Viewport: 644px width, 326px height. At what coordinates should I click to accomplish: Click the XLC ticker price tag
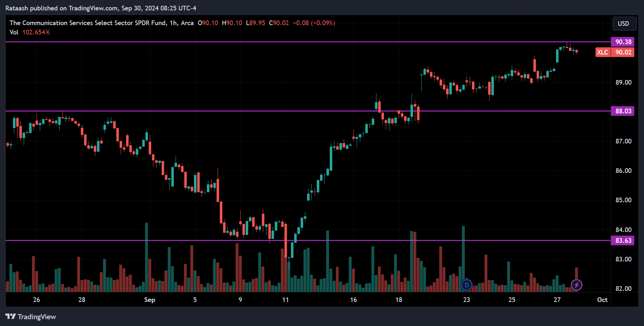coord(603,52)
